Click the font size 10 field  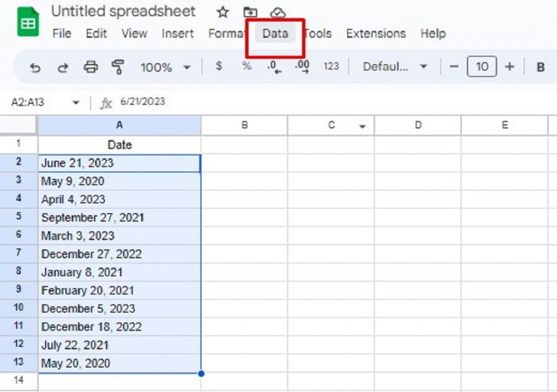(482, 66)
